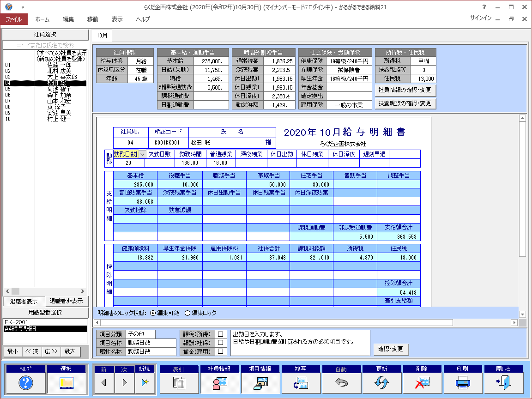The height and width of the screenshot is (399, 532).
Task: Click the 最小 size button
Action: (x=13, y=351)
